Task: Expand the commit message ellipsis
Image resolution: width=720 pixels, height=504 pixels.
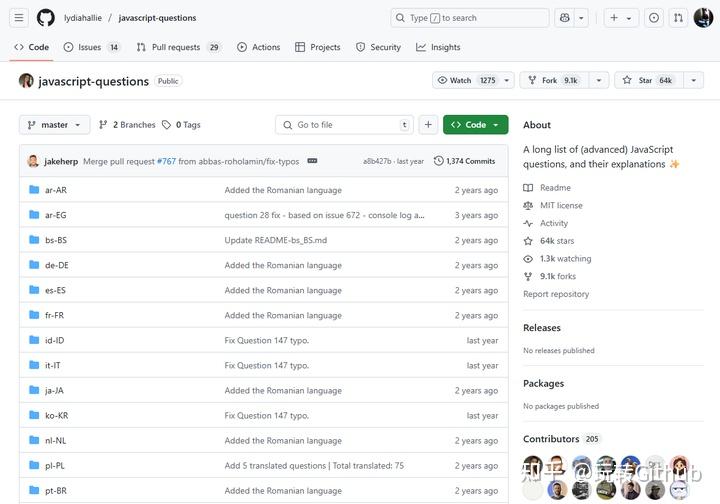Action: [x=312, y=161]
